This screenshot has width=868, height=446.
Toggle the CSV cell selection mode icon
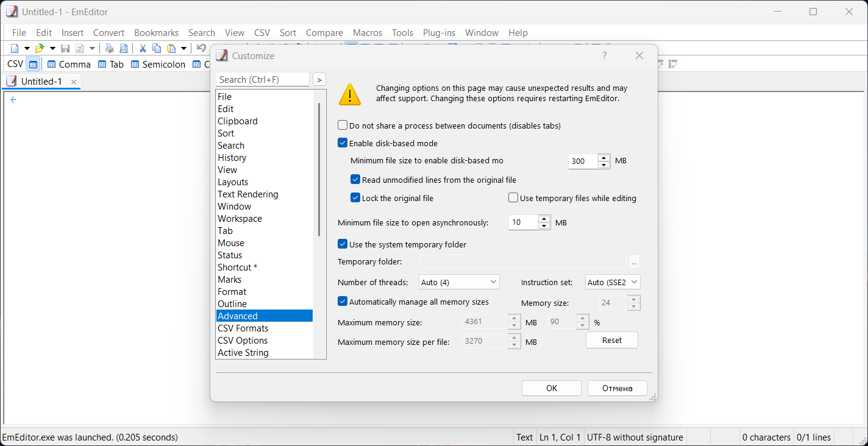pos(33,64)
